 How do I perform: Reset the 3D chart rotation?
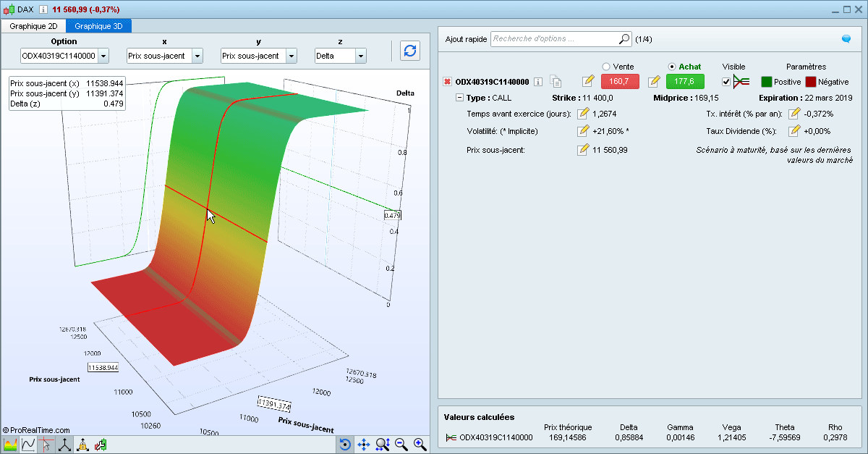344,445
